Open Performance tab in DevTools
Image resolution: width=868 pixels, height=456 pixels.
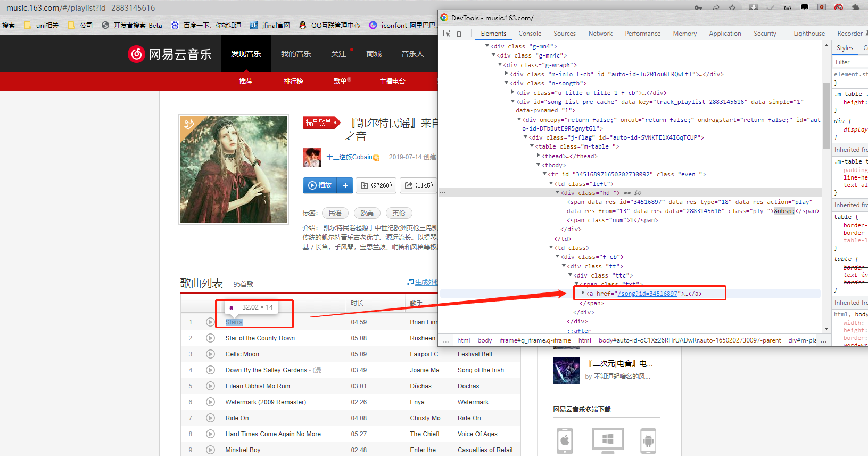click(x=642, y=33)
